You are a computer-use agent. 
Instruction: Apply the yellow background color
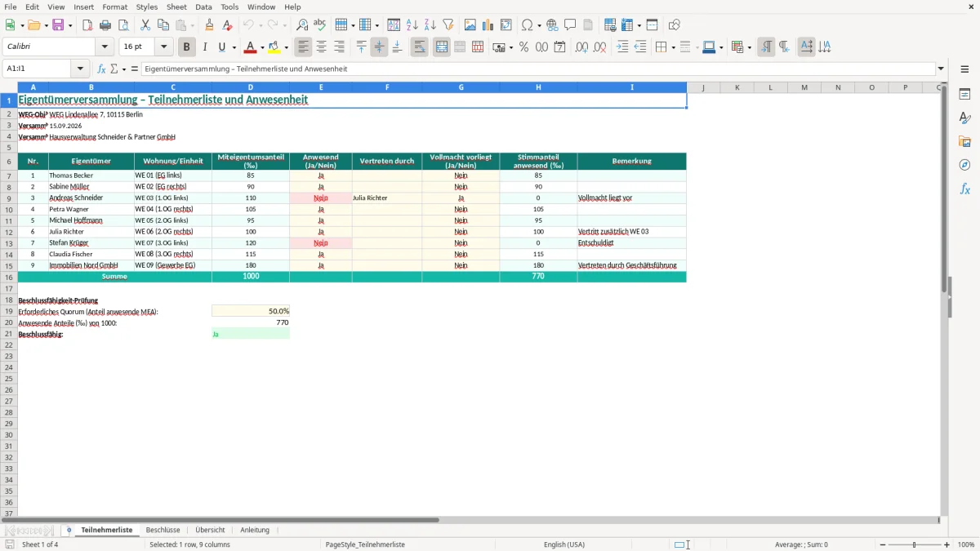[x=275, y=47]
